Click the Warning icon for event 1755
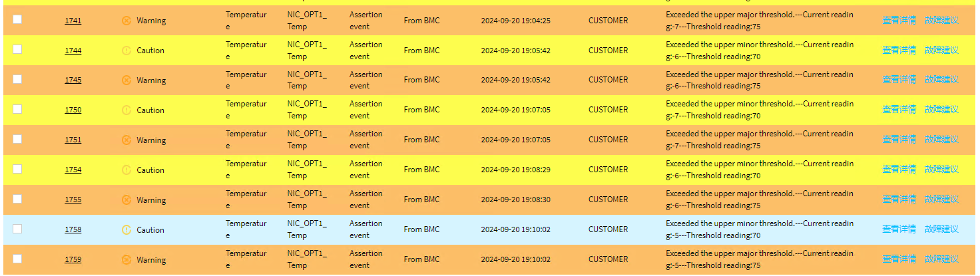Screen dimensions: 980x276 (x=126, y=200)
